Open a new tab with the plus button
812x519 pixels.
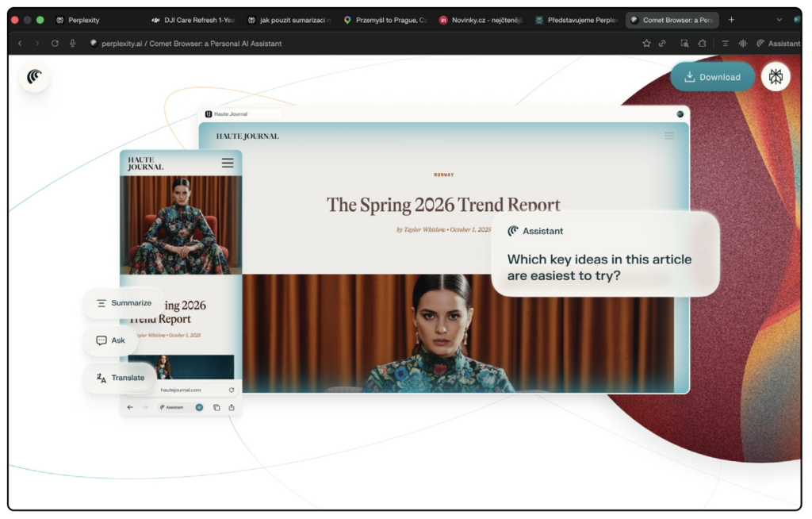point(731,20)
